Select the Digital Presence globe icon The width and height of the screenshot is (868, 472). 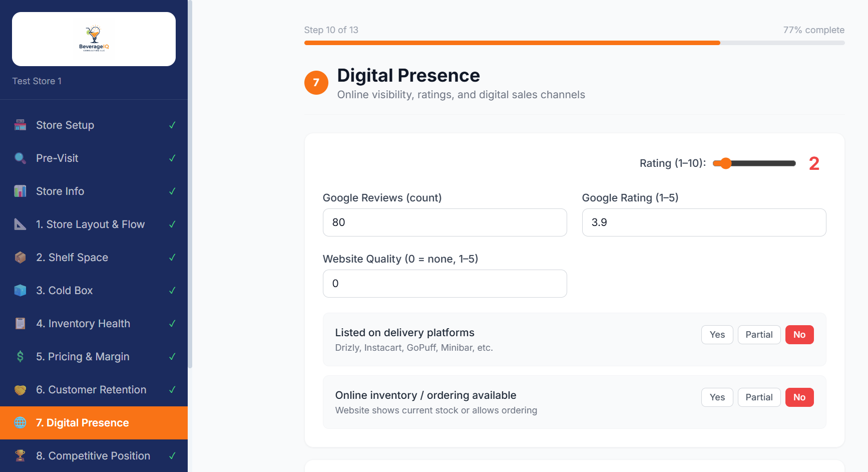20,422
